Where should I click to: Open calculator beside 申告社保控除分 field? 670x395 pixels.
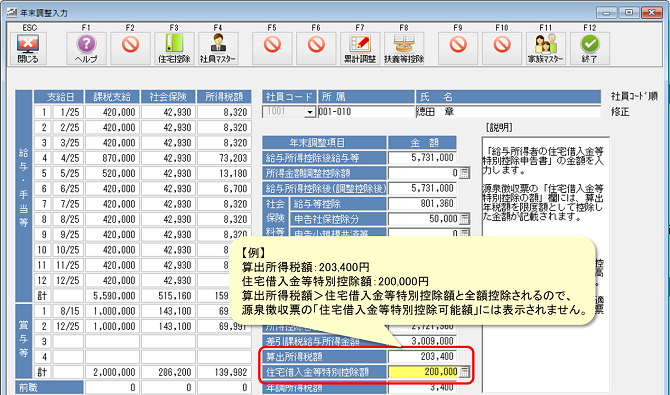click(x=464, y=219)
